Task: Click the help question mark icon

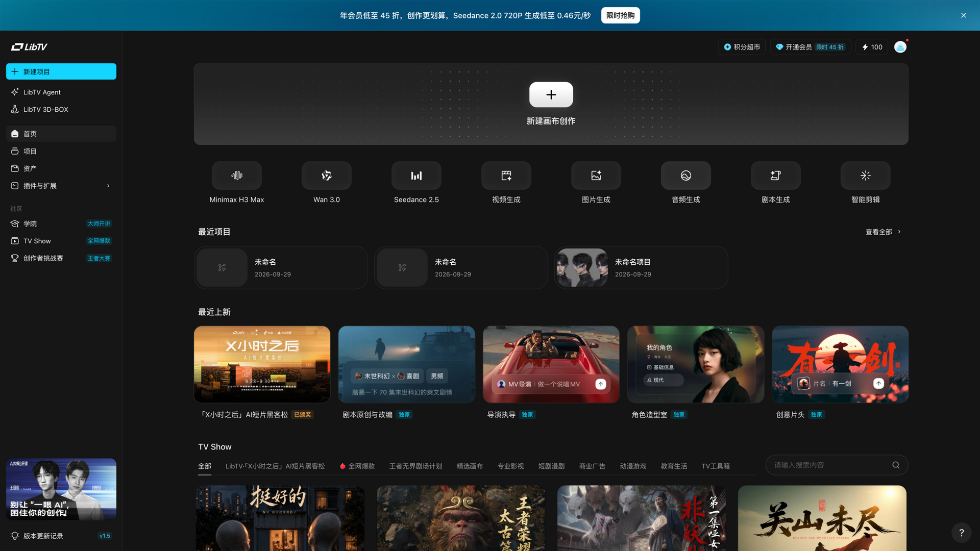Action: [x=962, y=533]
